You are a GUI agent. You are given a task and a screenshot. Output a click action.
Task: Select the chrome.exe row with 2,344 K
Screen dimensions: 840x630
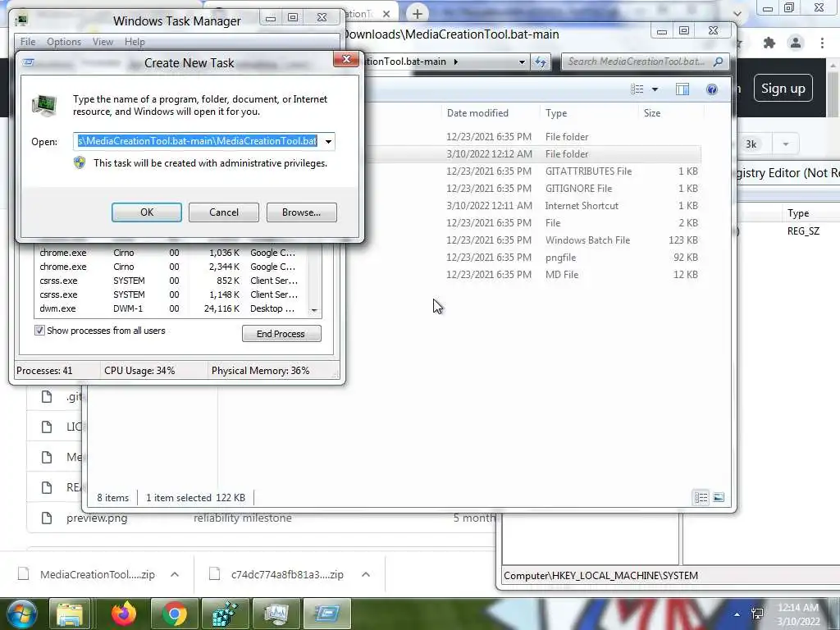pos(171,267)
